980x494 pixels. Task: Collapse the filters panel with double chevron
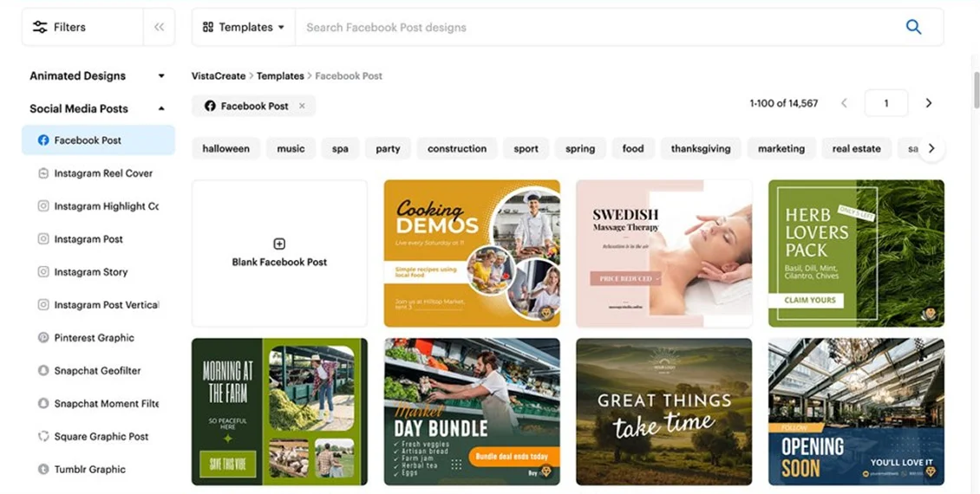pos(160,27)
